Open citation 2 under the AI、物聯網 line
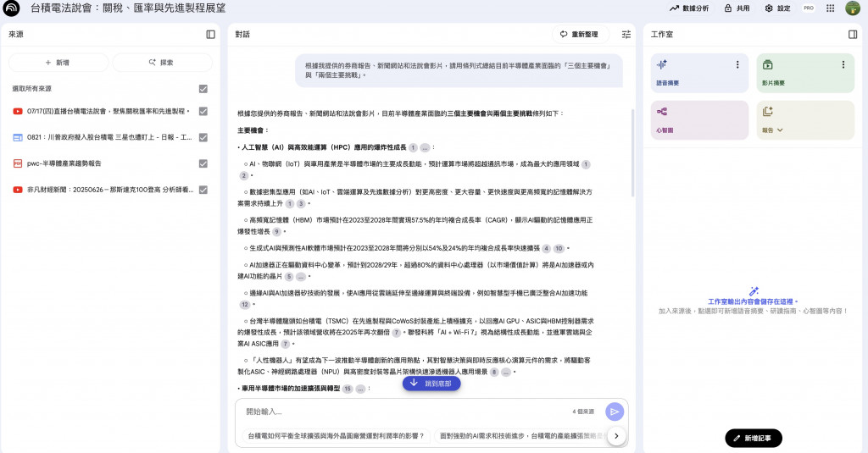 (243, 175)
